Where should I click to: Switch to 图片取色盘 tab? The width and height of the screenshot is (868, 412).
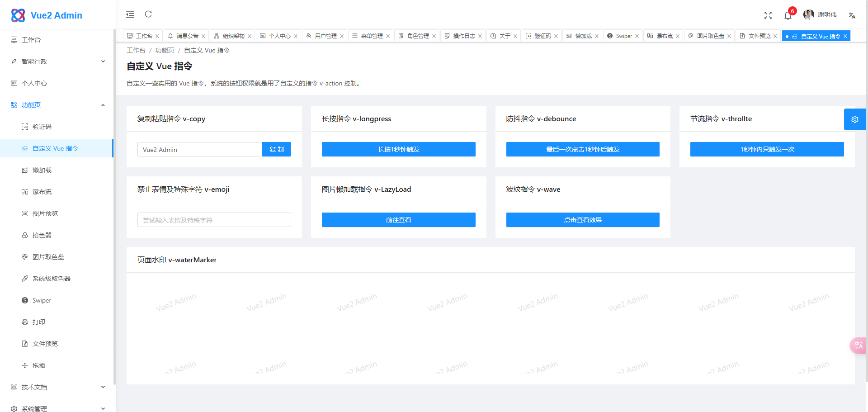(710, 36)
